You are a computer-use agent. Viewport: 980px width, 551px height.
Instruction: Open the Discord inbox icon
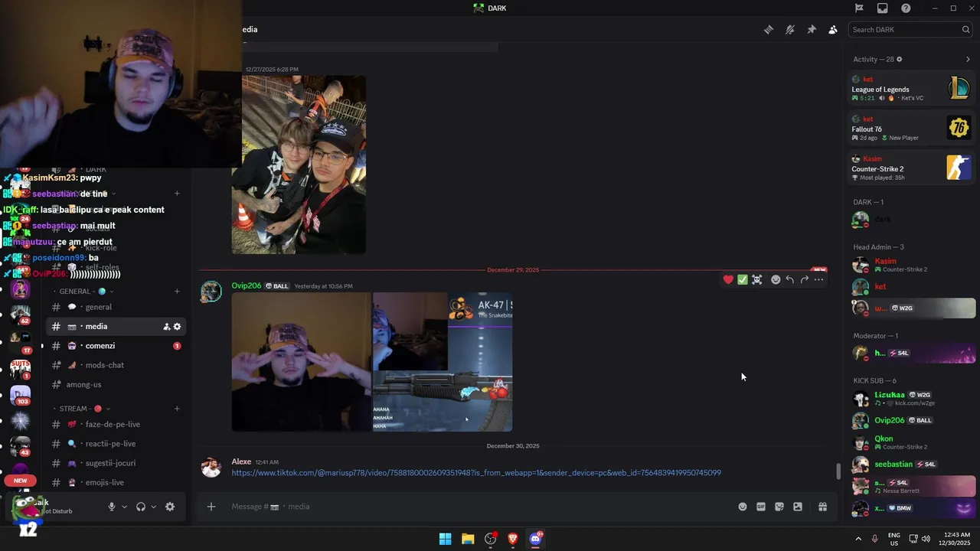point(882,8)
